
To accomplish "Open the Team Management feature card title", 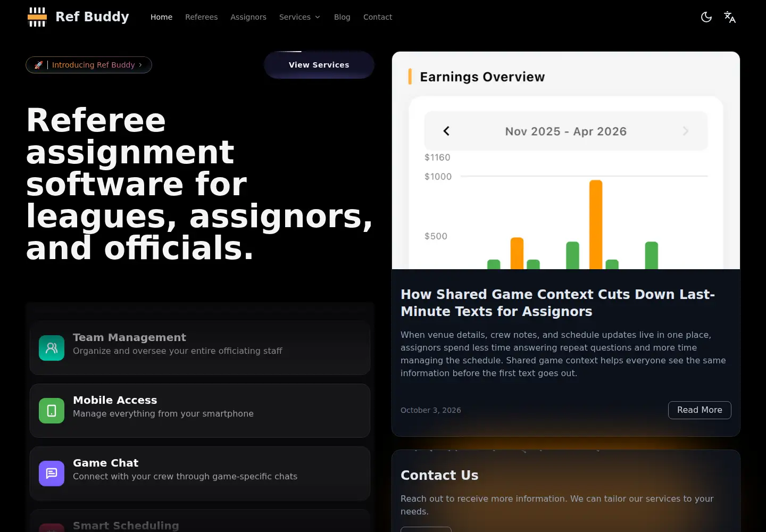I will point(129,337).
